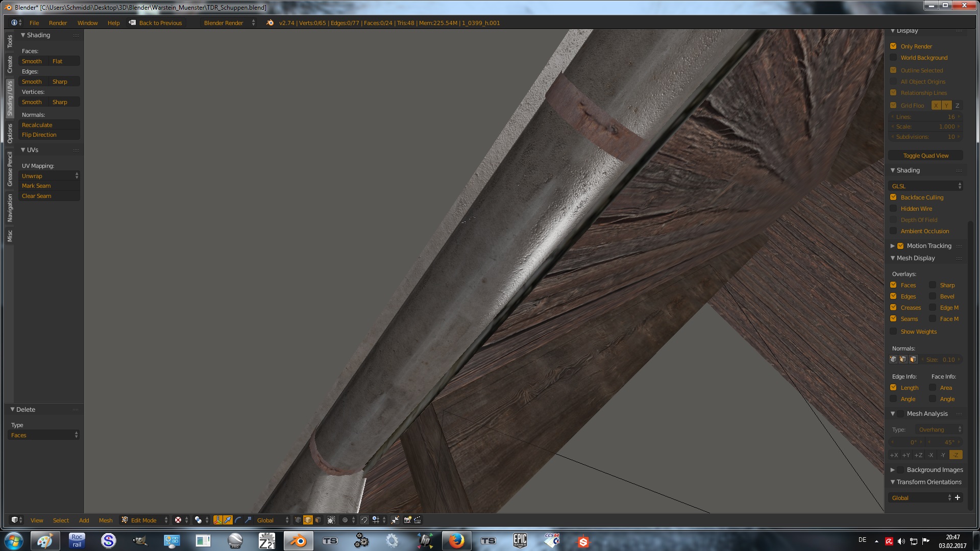Click the OpenGL render camera icon
The height and width of the screenshot is (551, 980).
click(x=407, y=520)
